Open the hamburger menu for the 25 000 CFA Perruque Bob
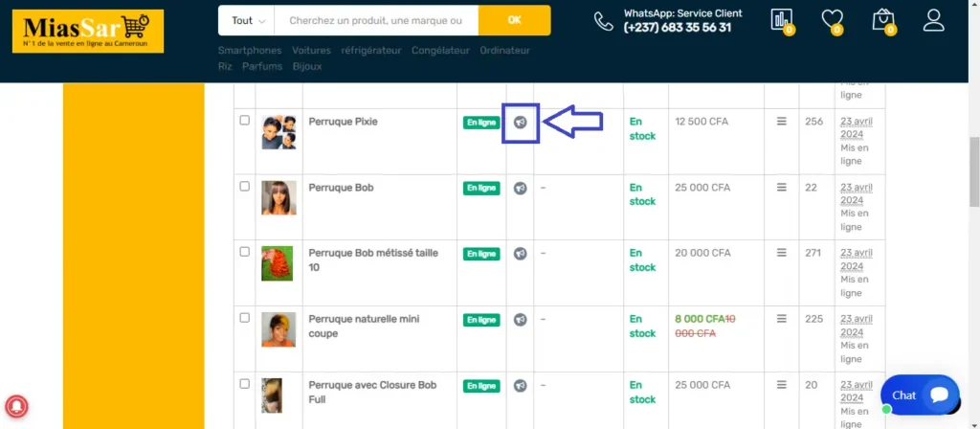Screen dimensions: 980x429 pos(782,188)
